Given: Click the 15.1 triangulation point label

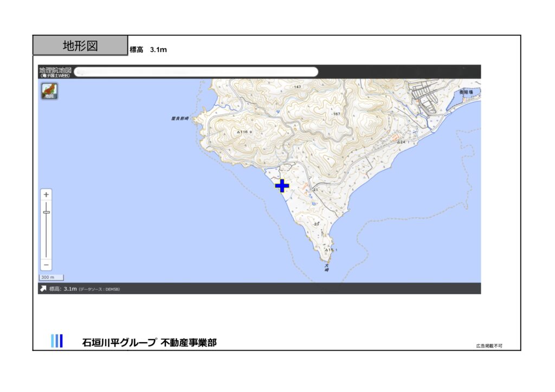Looking at the screenshot, I should tap(331, 250).
